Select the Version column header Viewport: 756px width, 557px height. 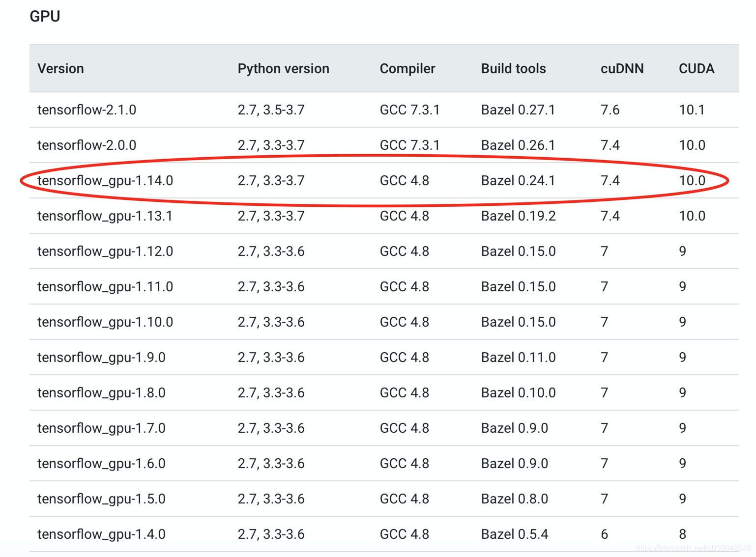tap(60, 68)
